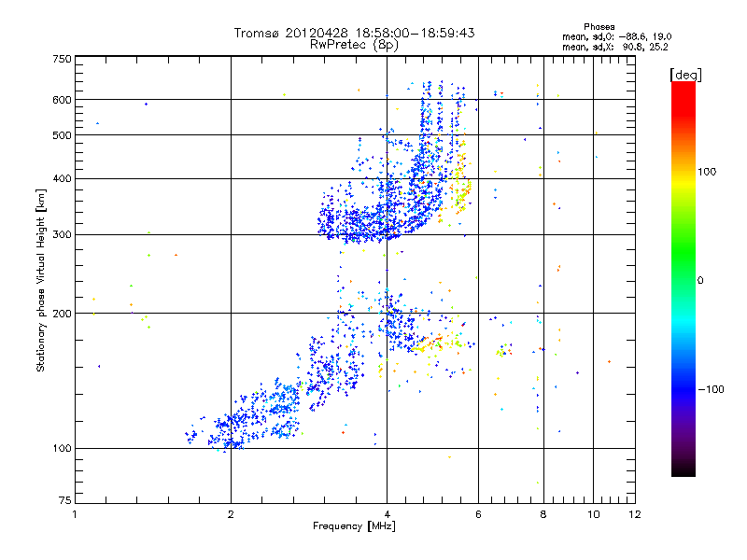The width and height of the screenshot is (747, 560).
Task: Click the 'Stationary phase Virtual Height [km]' y-axis label
Action: coord(41,280)
